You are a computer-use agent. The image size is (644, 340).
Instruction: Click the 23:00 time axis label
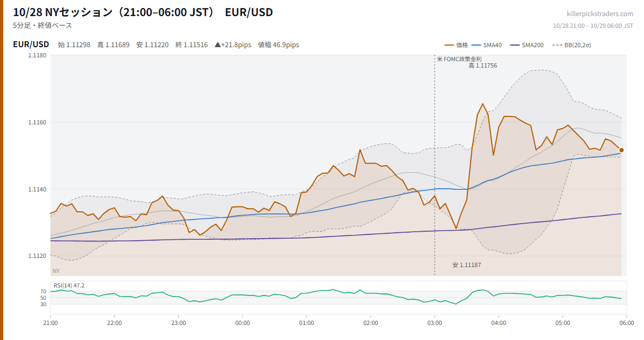179,323
